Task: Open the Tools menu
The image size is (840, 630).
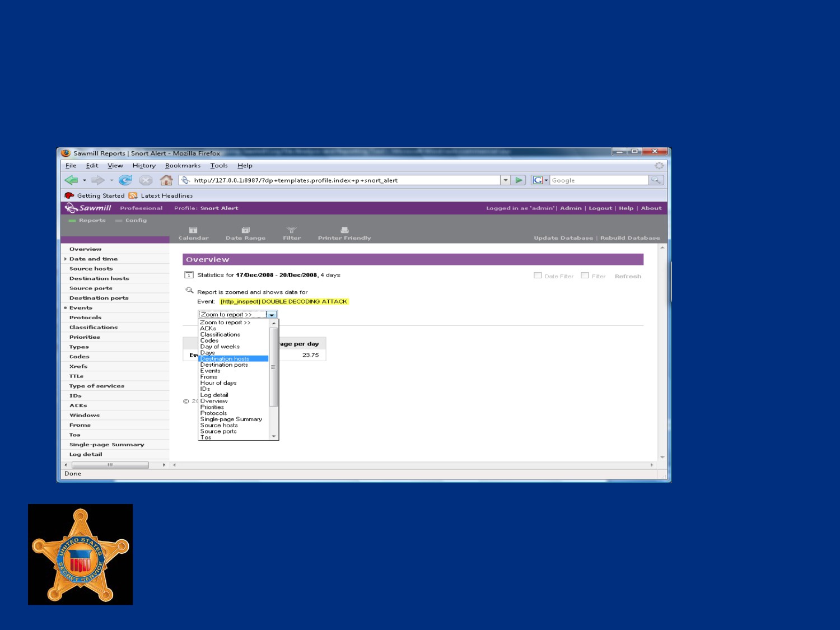Action: (219, 166)
